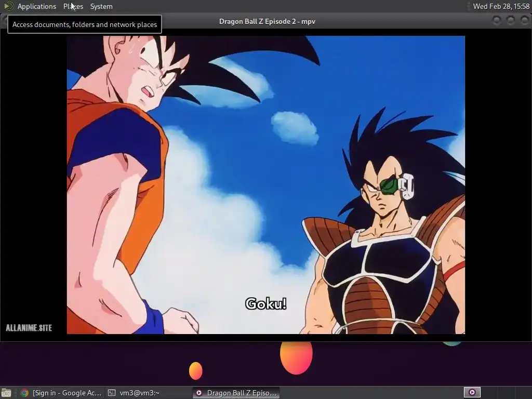
Task: Open the Places menu
Action: click(73, 6)
